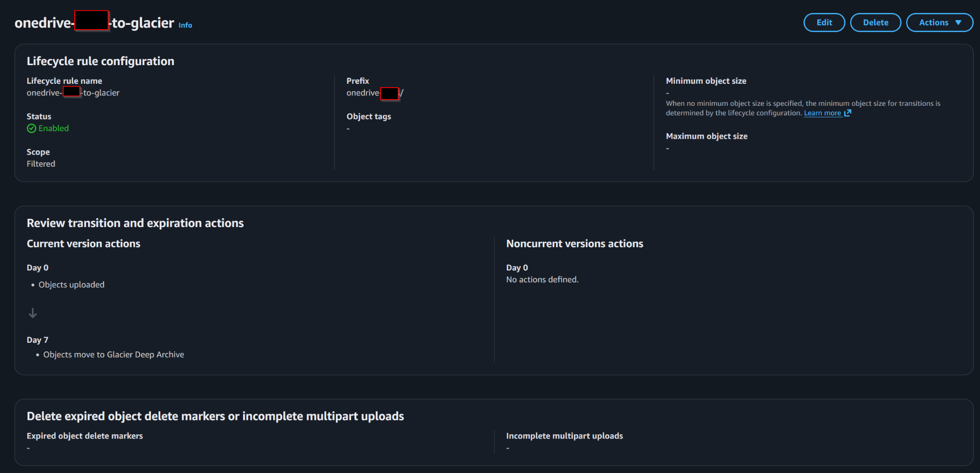Open the Info link next to rule title
Viewport: 980px width, 473px height.
click(185, 25)
